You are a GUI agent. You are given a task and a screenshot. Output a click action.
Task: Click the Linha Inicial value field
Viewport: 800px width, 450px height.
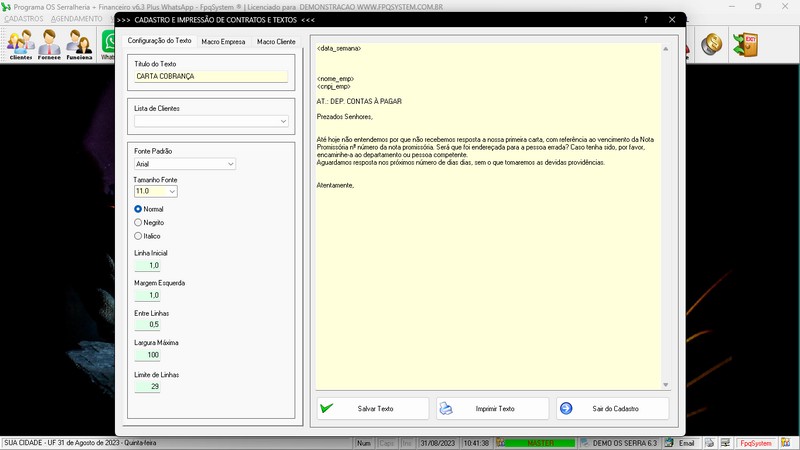click(147, 265)
